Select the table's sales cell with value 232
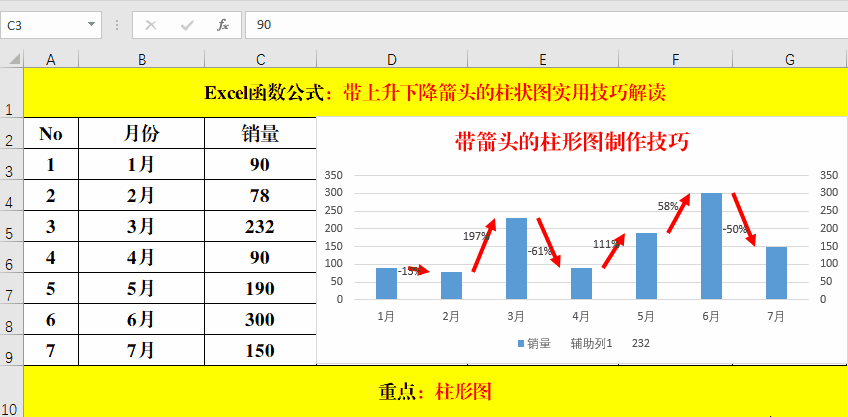This screenshot has width=848, height=417. pyautogui.click(x=261, y=226)
